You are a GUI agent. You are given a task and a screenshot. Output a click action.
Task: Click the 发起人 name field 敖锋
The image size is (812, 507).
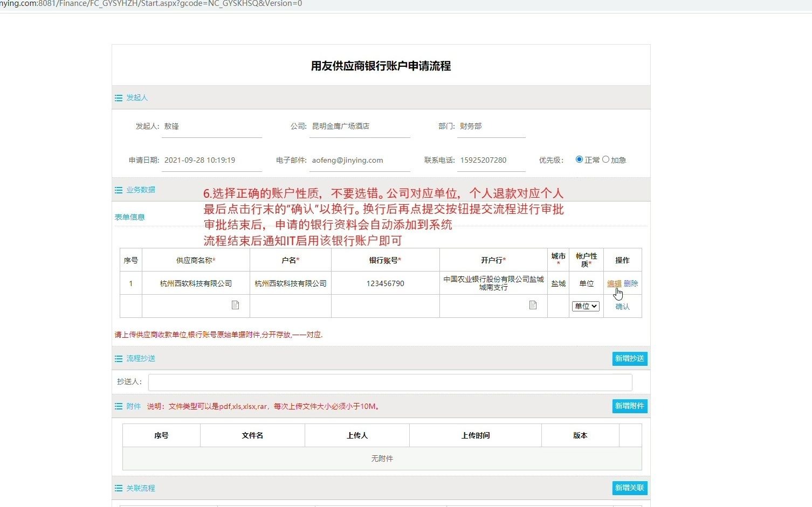click(x=212, y=127)
